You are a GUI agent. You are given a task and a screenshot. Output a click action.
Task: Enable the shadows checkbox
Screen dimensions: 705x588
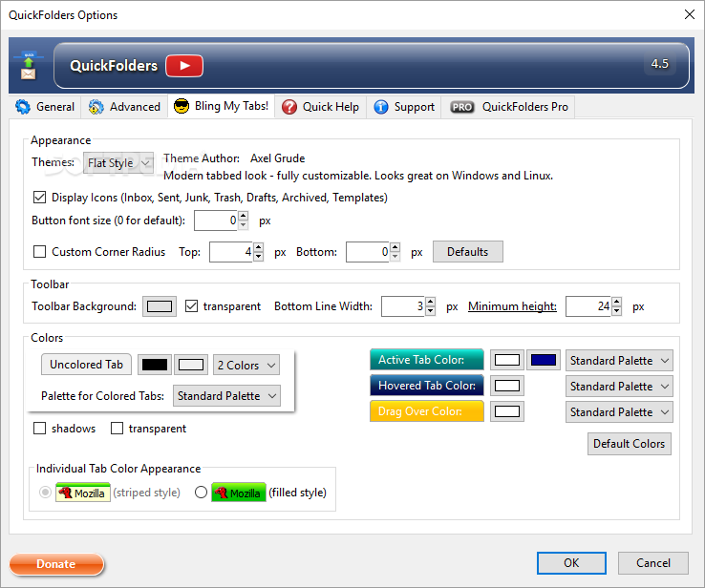pyautogui.click(x=39, y=428)
